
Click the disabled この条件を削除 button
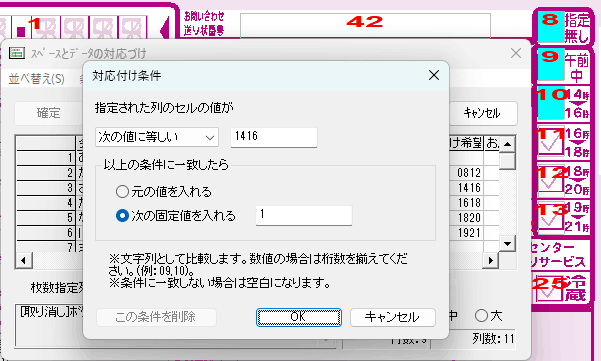156,317
